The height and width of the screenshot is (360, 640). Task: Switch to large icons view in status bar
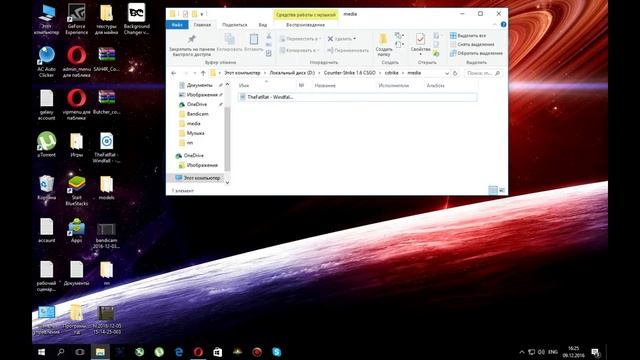point(502,190)
